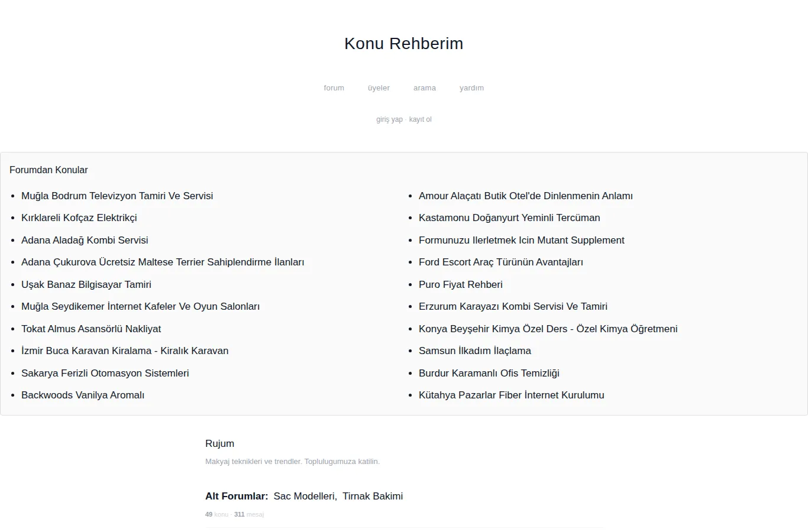
Task: Open the Sac Modelleri subforum
Action: click(304, 496)
